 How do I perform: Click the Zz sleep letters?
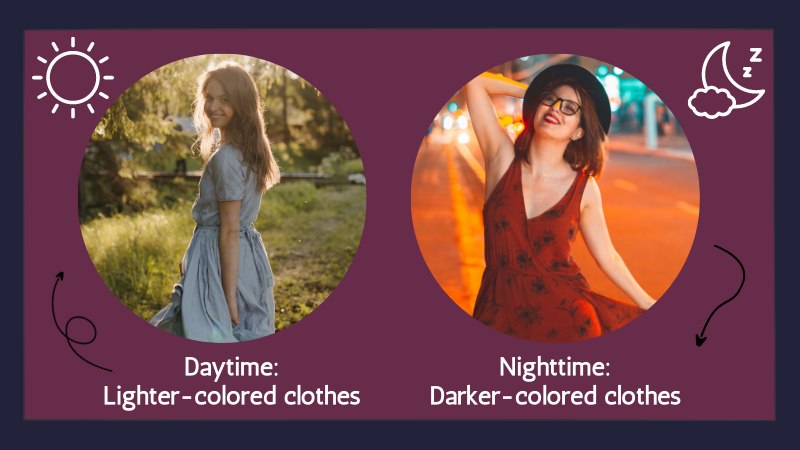point(753,61)
